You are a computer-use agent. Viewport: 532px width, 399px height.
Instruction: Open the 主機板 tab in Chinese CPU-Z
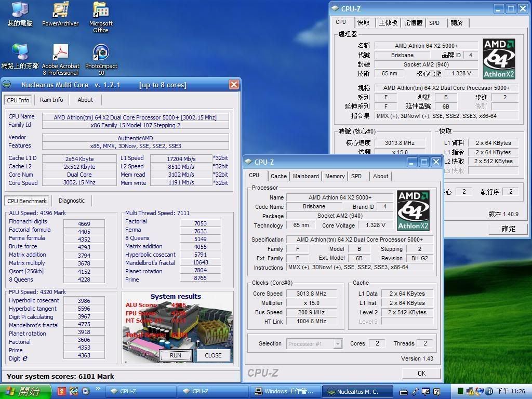click(x=388, y=23)
